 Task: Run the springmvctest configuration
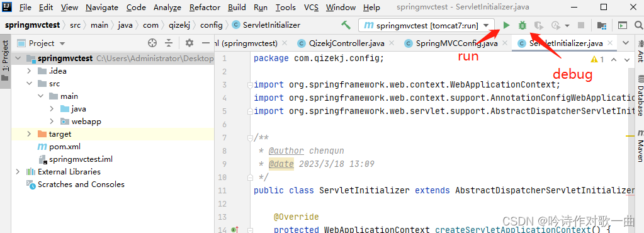click(x=506, y=25)
